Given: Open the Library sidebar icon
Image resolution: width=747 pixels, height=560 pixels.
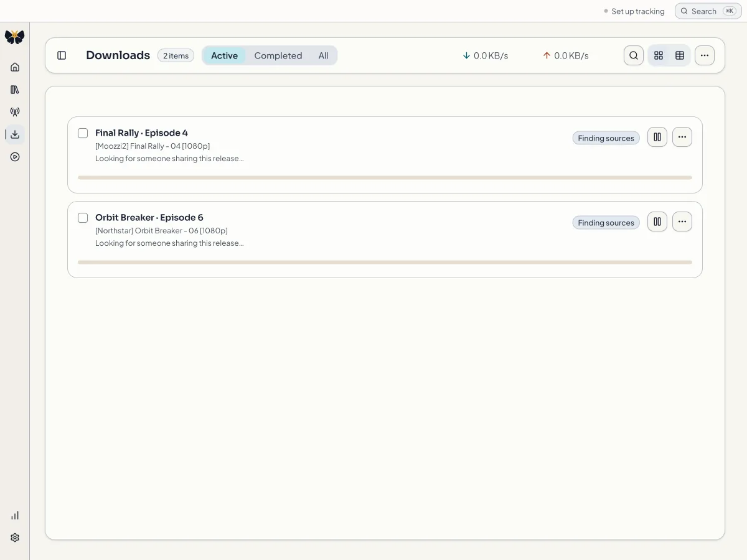Looking at the screenshot, I should 15,90.
